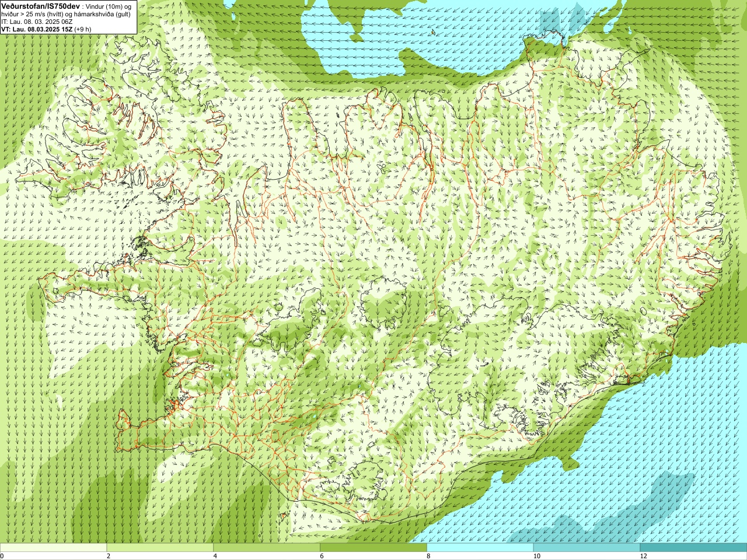Click the legend label '4'
Image resolution: width=747 pixels, height=560 pixels.
click(x=215, y=556)
